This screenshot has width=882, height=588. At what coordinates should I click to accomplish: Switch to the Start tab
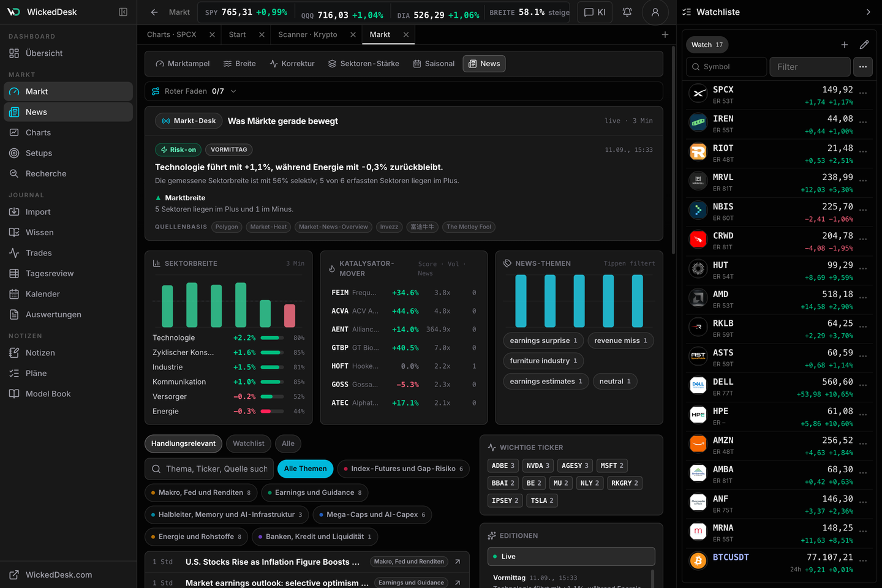click(x=238, y=35)
